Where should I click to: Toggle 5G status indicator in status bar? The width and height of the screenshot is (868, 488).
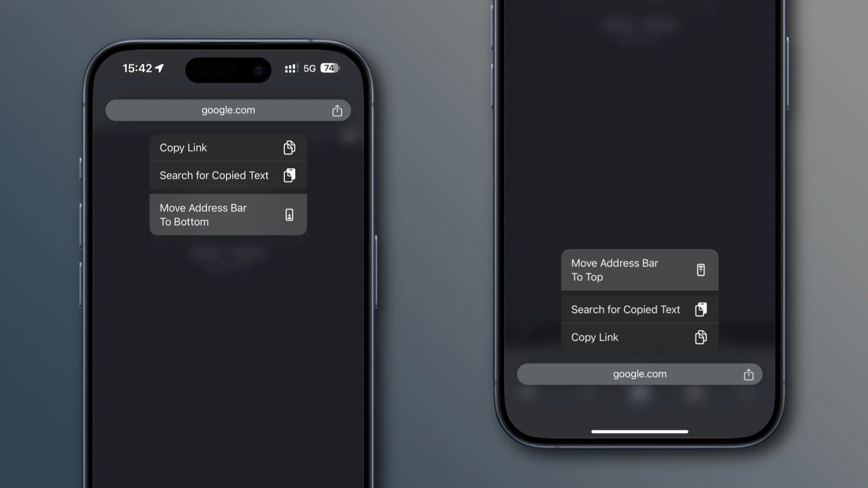tap(309, 68)
